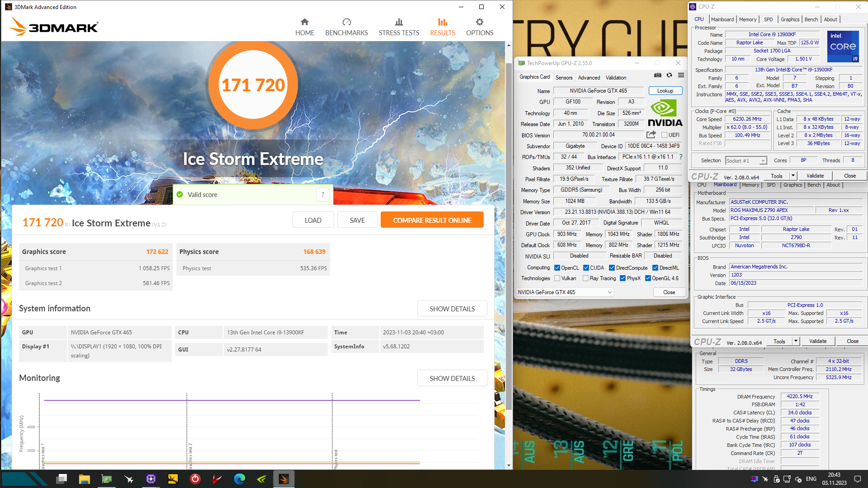Open the BENCHMARKS gauge icon
This screenshot has height=488, width=868.
[347, 22]
